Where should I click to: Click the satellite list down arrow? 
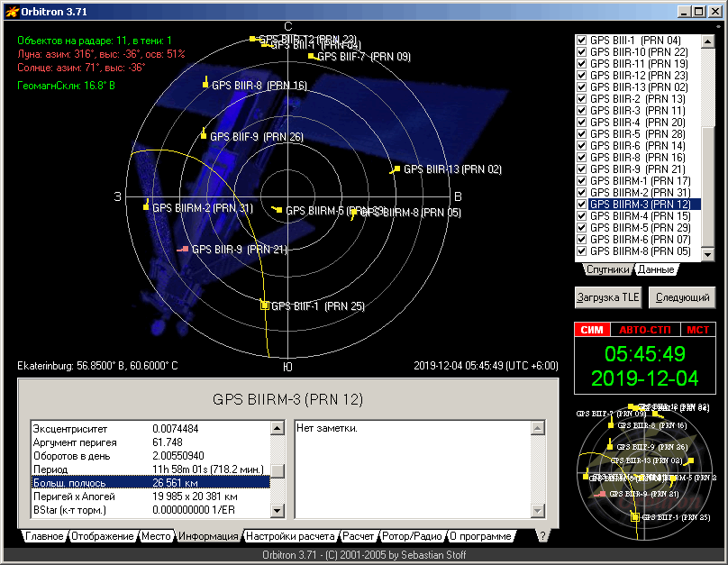tap(707, 253)
